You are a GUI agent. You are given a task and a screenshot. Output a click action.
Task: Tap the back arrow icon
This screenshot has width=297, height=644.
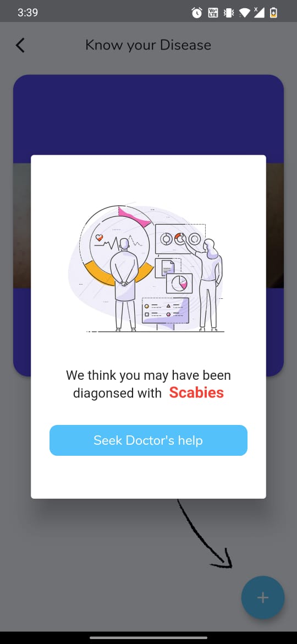pyautogui.click(x=20, y=45)
